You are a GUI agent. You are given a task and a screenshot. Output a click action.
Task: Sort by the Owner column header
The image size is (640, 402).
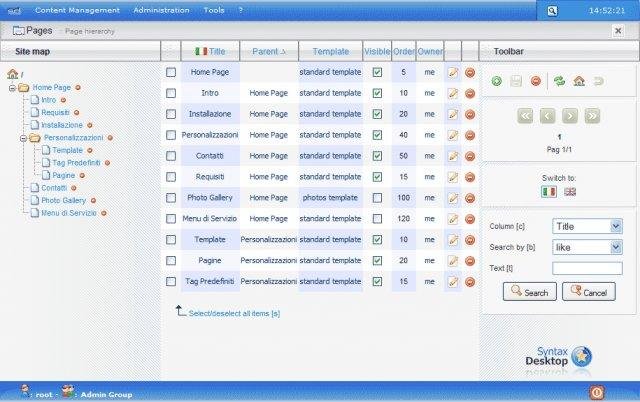[430, 51]
